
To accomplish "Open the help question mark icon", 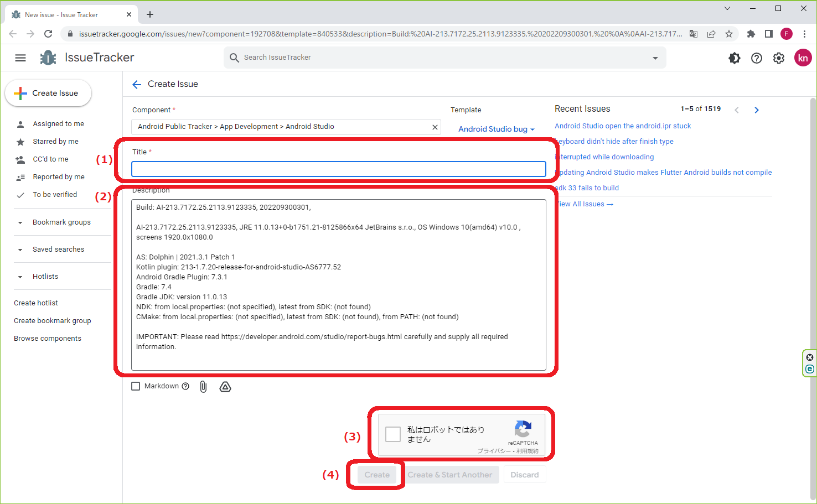I will pyautogui.click(x=757, y=58).
